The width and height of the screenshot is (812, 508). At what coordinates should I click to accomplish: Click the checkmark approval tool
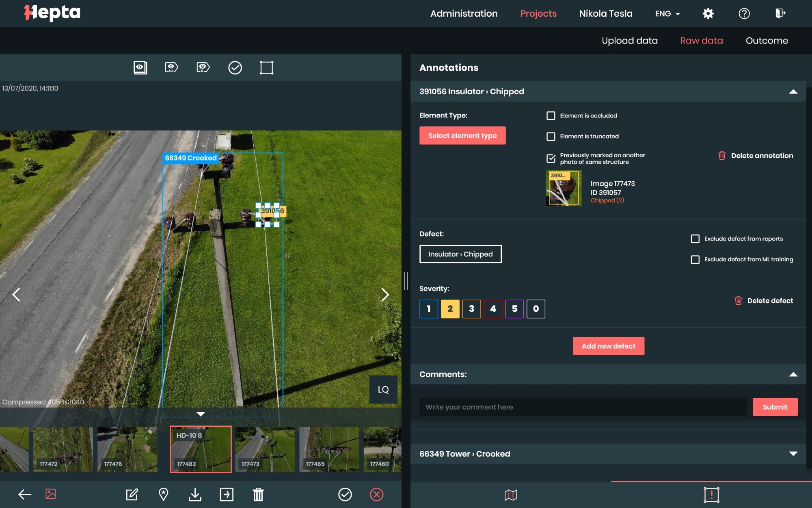235,67
